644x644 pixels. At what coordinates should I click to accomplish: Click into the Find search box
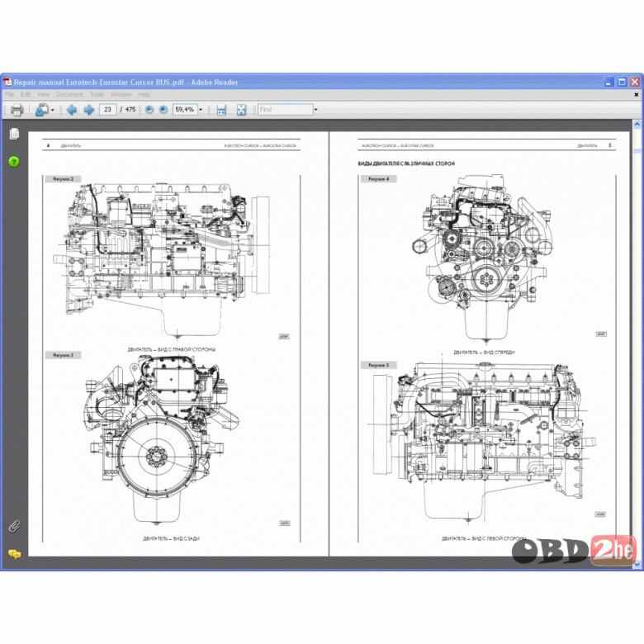point(286,110)
